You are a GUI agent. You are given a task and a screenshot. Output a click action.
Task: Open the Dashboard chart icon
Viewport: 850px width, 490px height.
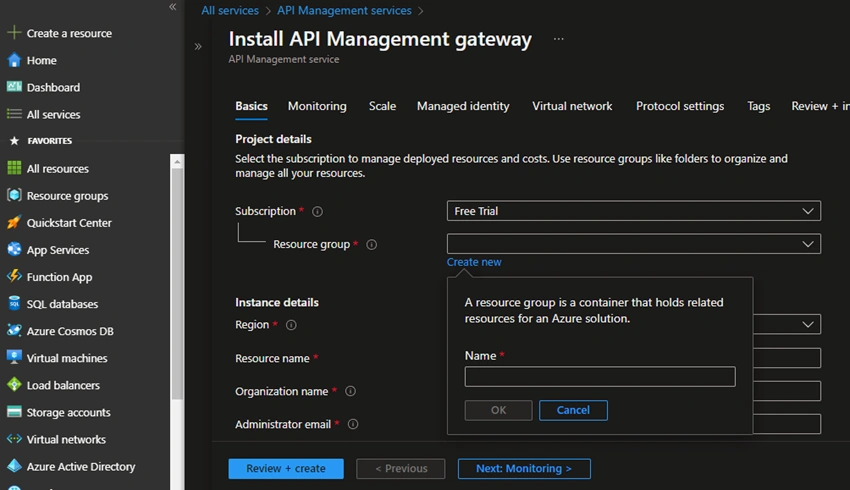[14, 87]
